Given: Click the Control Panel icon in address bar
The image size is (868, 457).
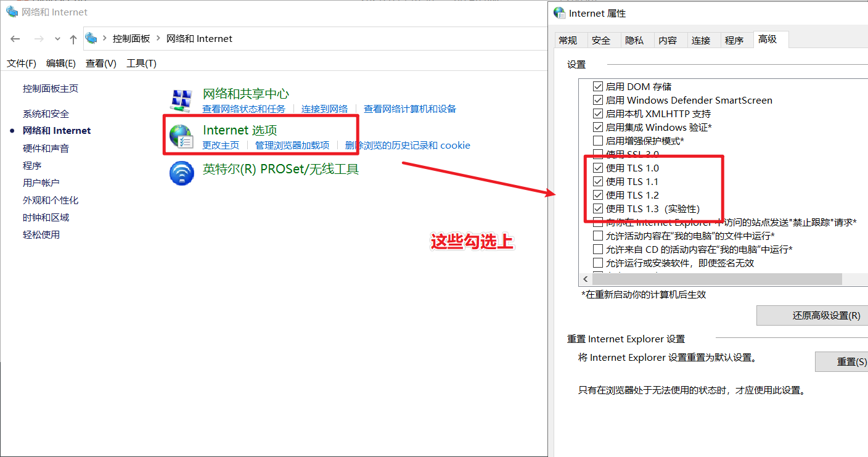Looking at the screenshot, I should click(x=91, y=38).
